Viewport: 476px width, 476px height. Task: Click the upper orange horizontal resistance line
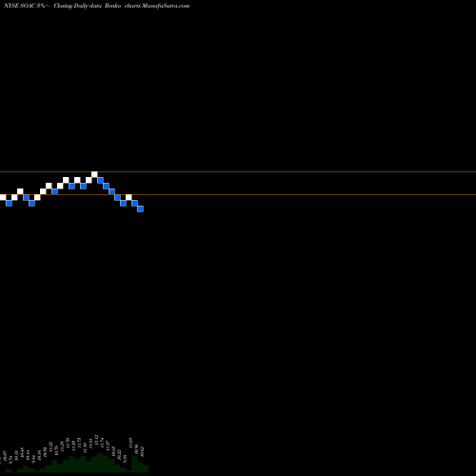pyautogui.click(x=238, y=172)
